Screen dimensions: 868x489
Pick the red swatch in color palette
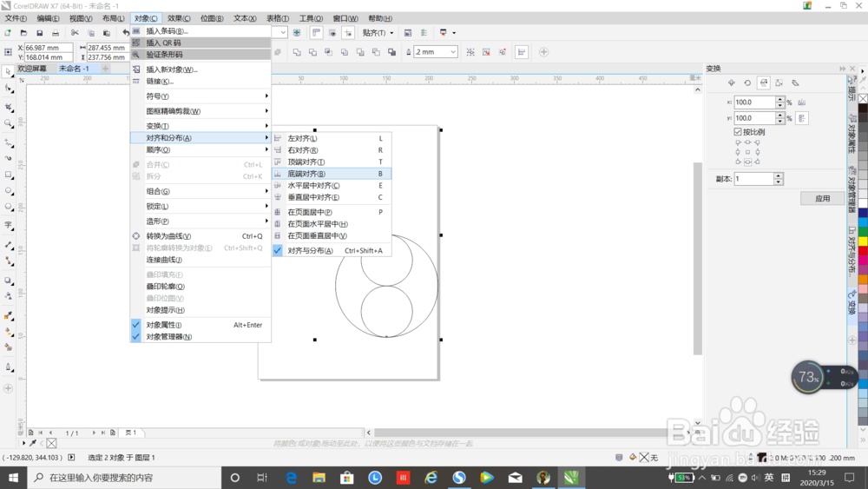coord(863,251)
